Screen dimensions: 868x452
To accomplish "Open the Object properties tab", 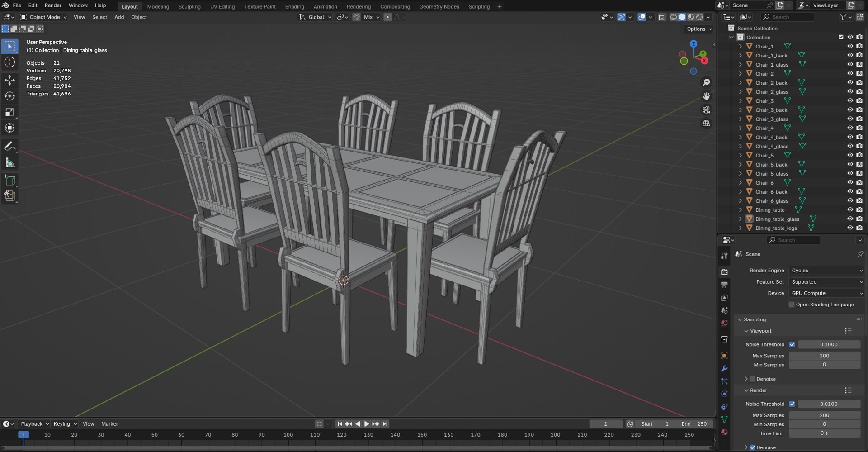I will click(x=724, y=356).
